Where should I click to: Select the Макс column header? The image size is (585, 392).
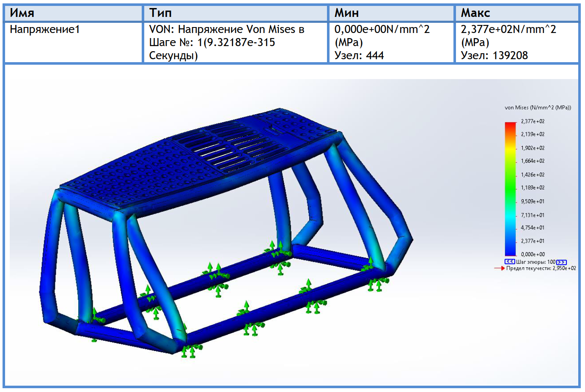(x=517, y=13)
